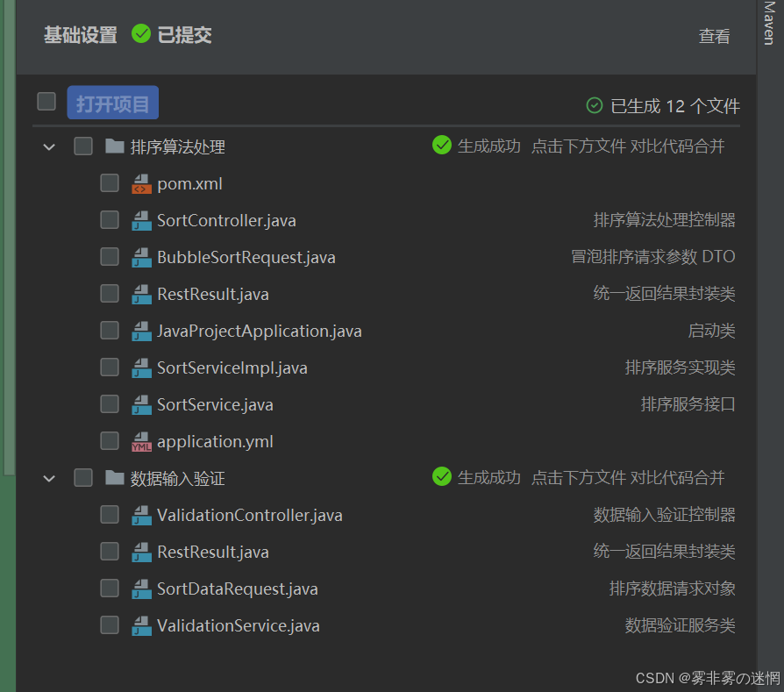Click the 查看 link
This screenshot has height=692, width=784.
coord(714,36)
